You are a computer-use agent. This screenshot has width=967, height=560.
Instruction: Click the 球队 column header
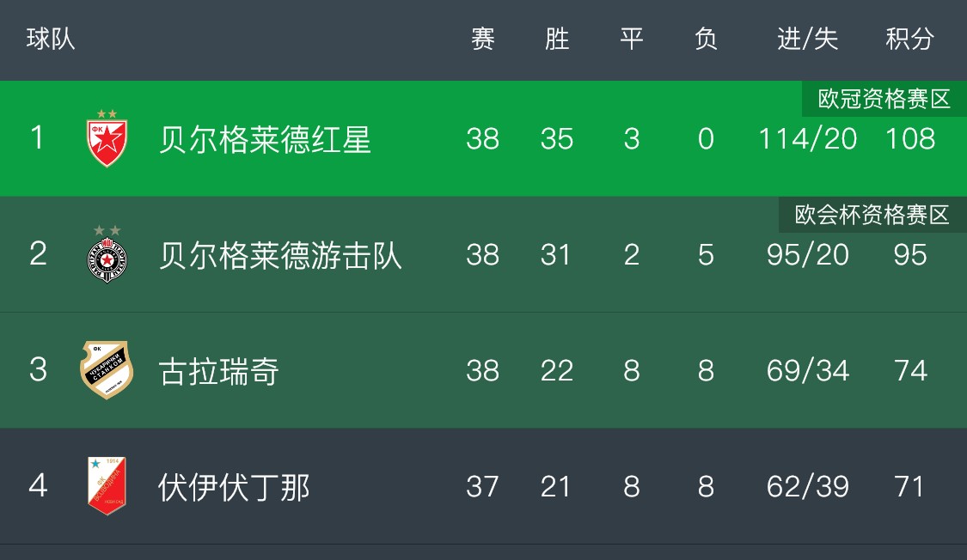[51, 39]
